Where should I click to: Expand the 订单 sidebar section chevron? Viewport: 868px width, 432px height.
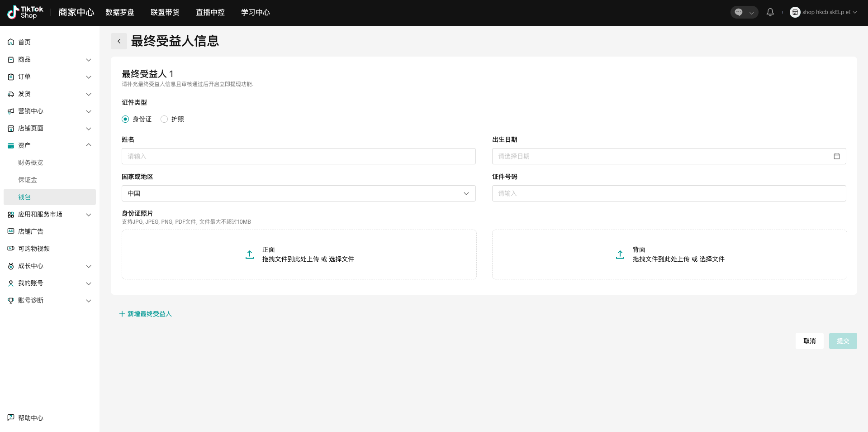[x=89, y=77]
